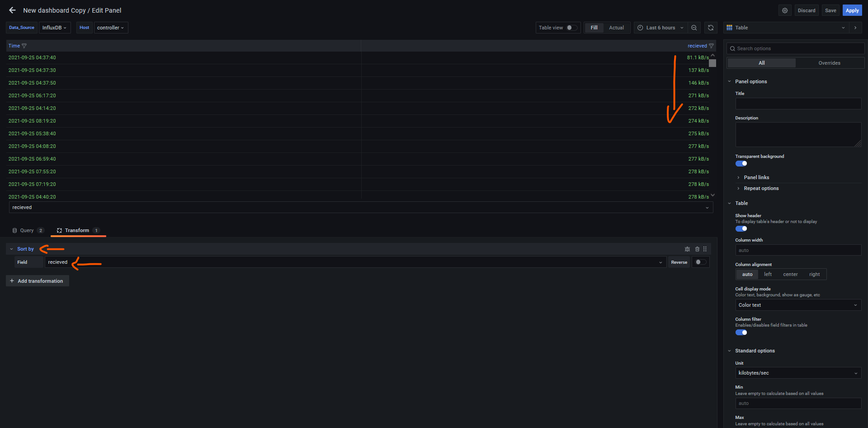
Task: Click the 2021-09-25 04:37:40 time cell
Action: pos(32,57)
